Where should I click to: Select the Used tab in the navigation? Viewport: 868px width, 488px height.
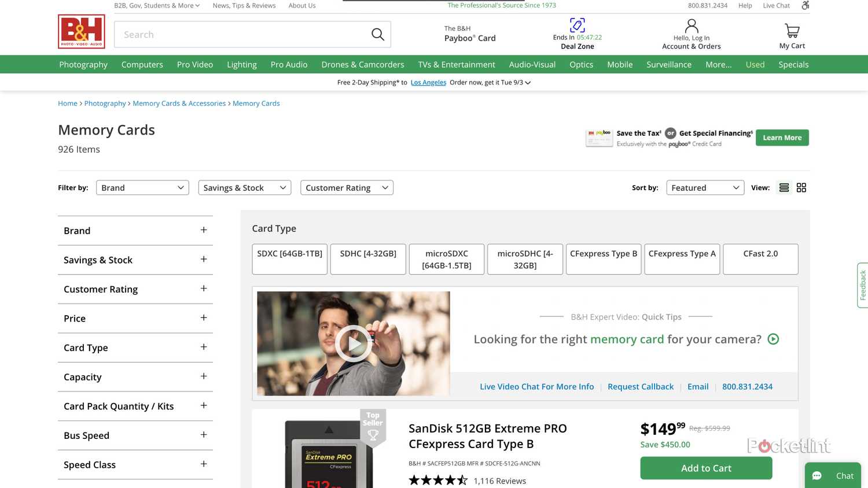click(755, 64)
